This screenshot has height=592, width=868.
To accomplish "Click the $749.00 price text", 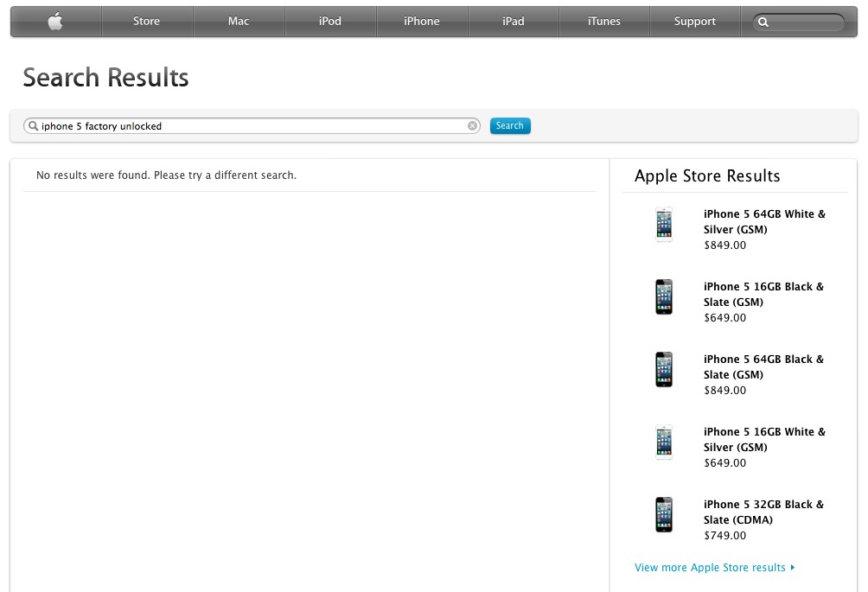I will [724, 535].
